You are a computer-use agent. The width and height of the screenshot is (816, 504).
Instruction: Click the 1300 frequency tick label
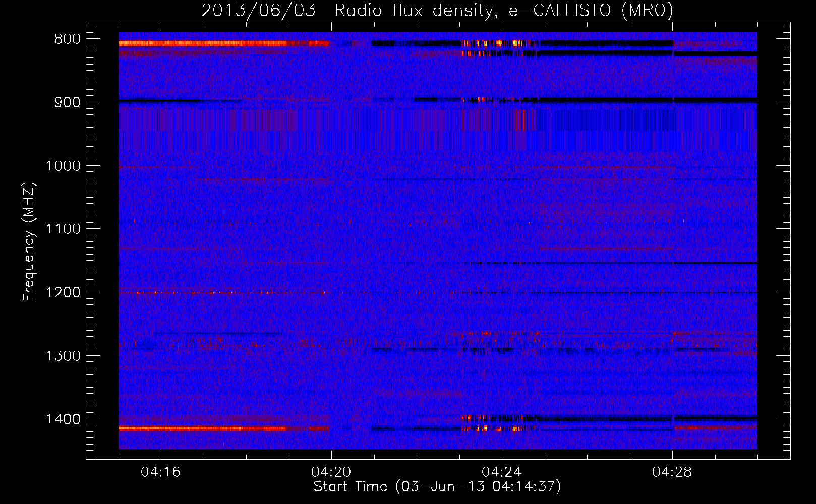tap(63, 356)
